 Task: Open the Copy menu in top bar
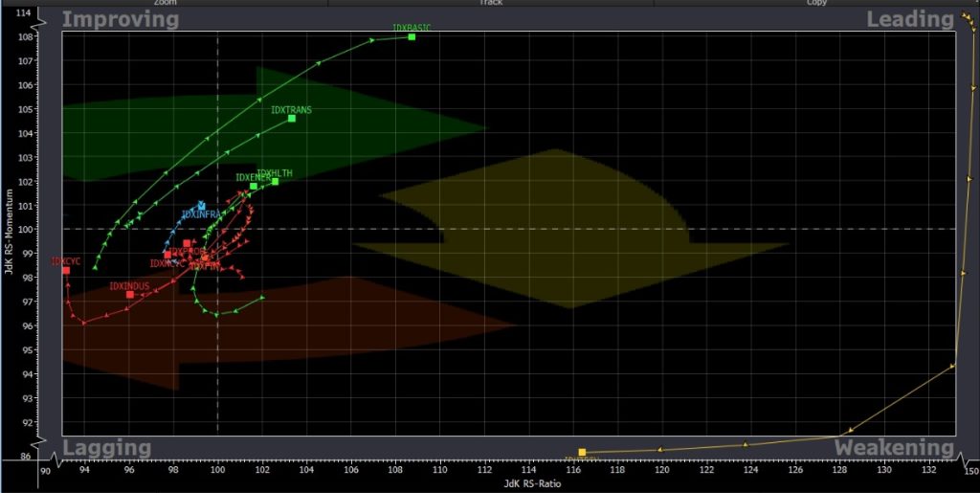point(816,3)
